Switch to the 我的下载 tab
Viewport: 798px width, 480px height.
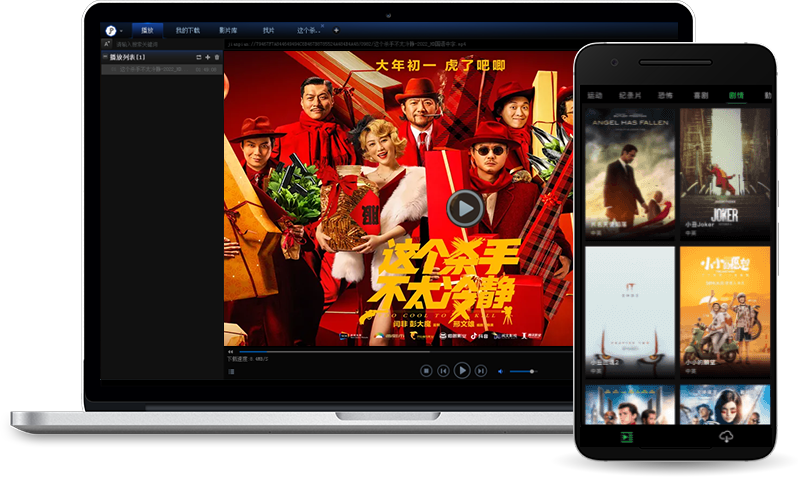188,31
